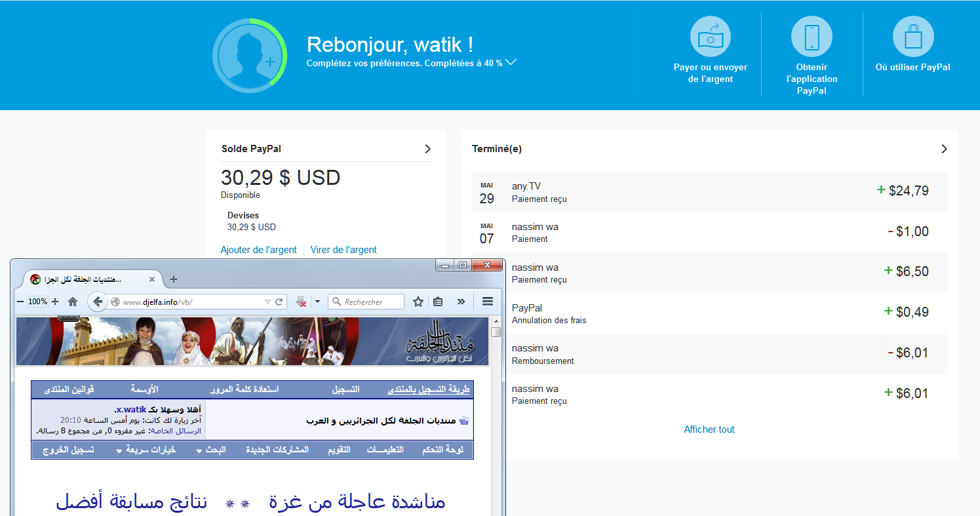Open the any.TV payment of $24,79

click(x=709, y=191)
